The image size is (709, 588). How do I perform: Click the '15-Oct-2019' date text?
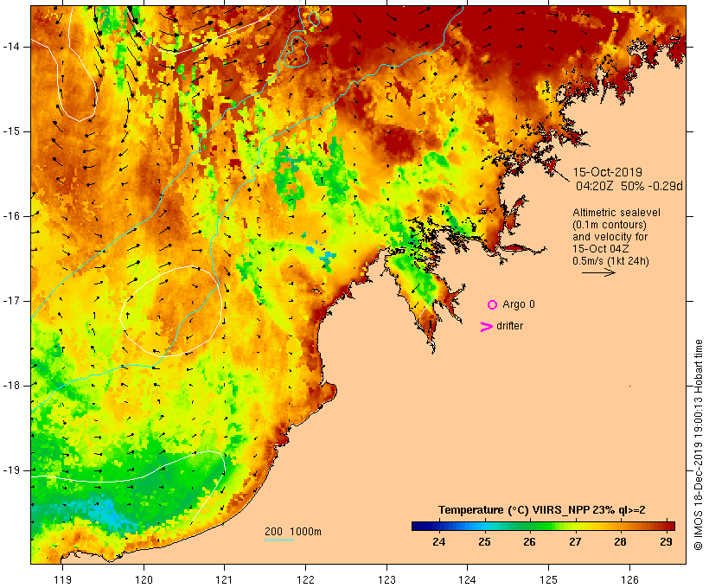click(607, 172)
